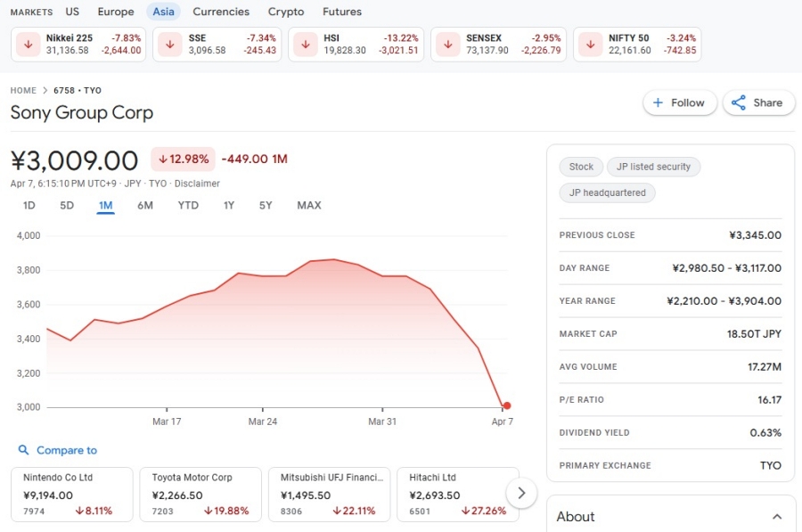The image size is (802, 532).
Task: Click the MARKET CAP value 18.50T JPY
Action: tap(754, 334)
